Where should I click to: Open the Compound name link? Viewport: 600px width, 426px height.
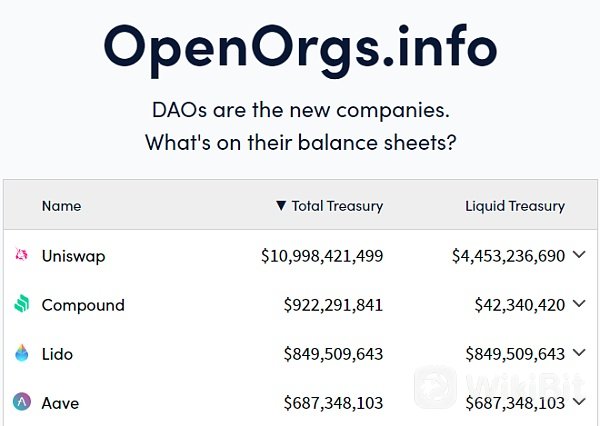(83, 305)
